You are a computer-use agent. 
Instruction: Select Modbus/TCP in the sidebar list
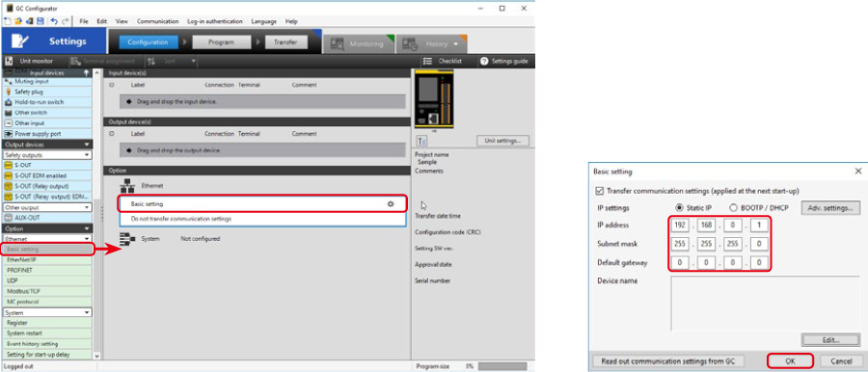47,291
